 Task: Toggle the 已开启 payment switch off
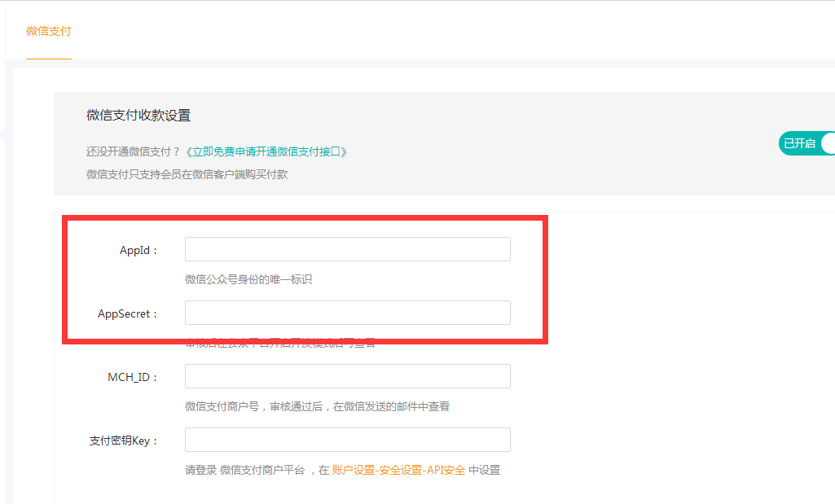(x=806, y=143)
